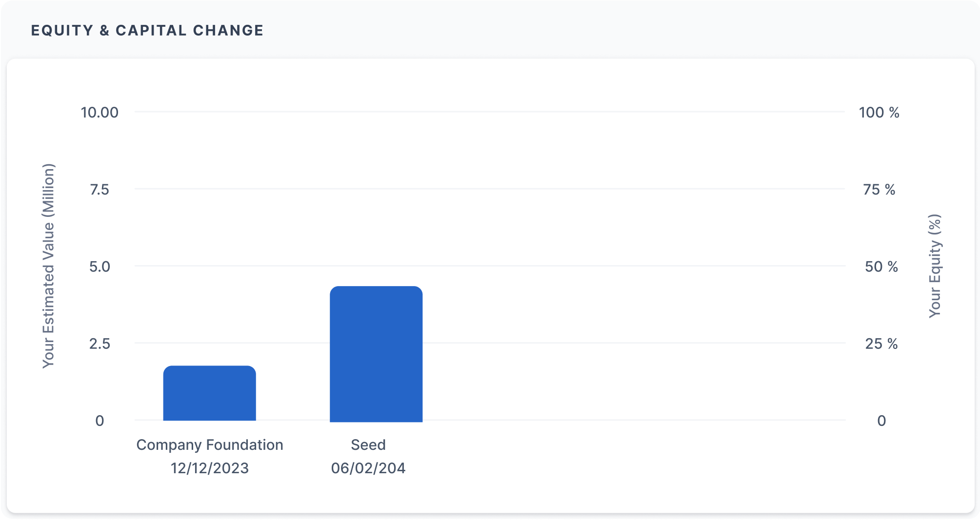Click the 'Company Foundation' x-axis label
This screenshot has height=520, width=980.
(210, 444)
